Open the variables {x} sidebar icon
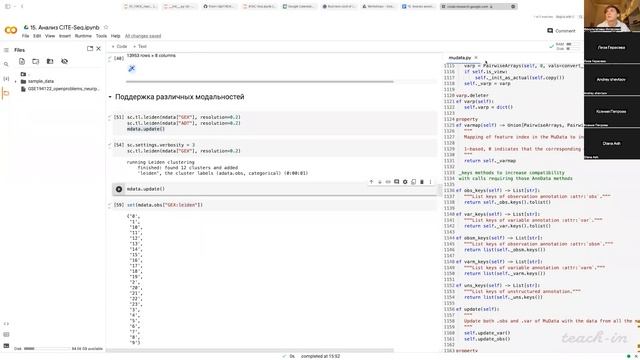 click(x=6, y=78)
